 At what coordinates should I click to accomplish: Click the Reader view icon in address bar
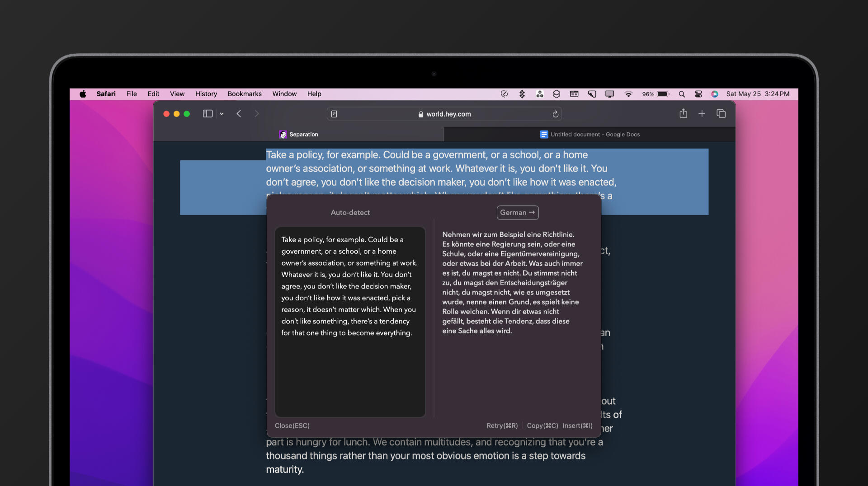click(x=334, y=114)
